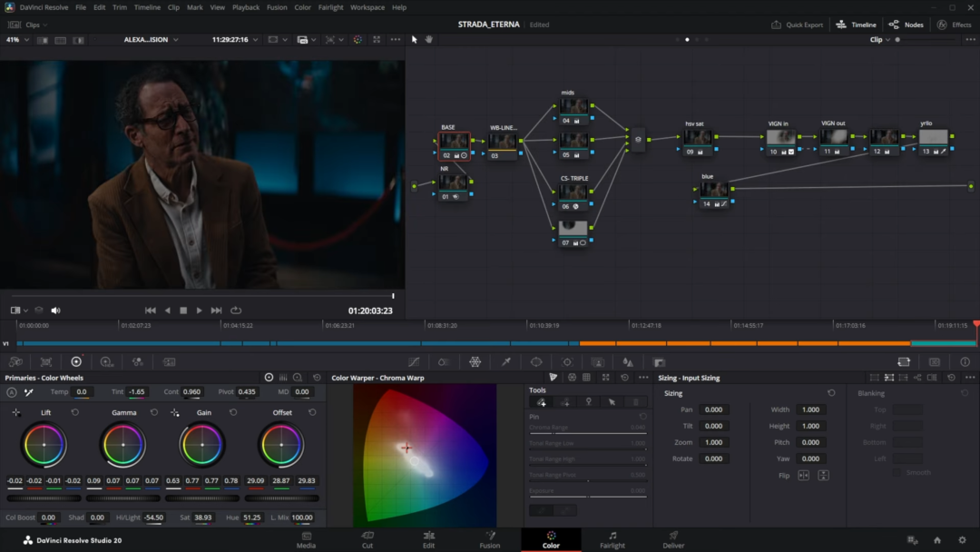Open the Power Window palette

[536, 361]
